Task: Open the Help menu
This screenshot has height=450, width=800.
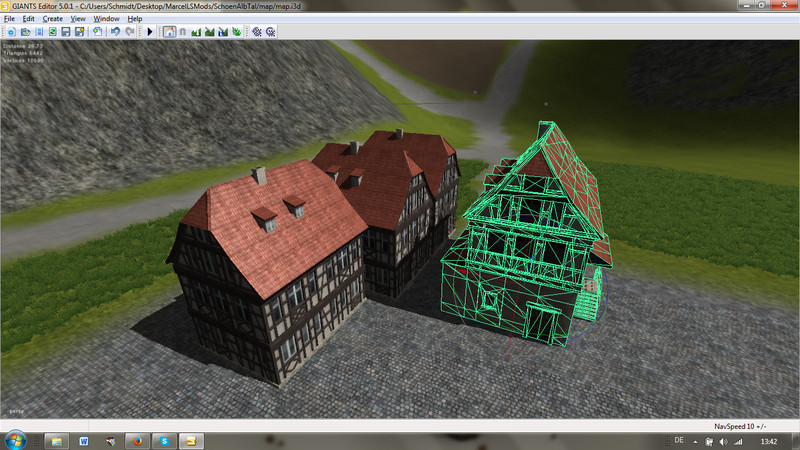Action: [135, 19]
